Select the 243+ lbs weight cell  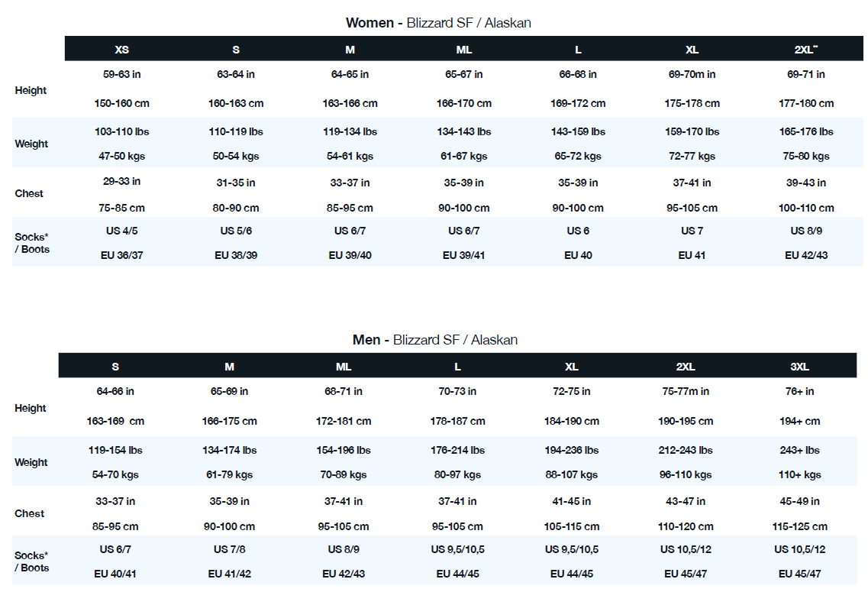(799, 450)
